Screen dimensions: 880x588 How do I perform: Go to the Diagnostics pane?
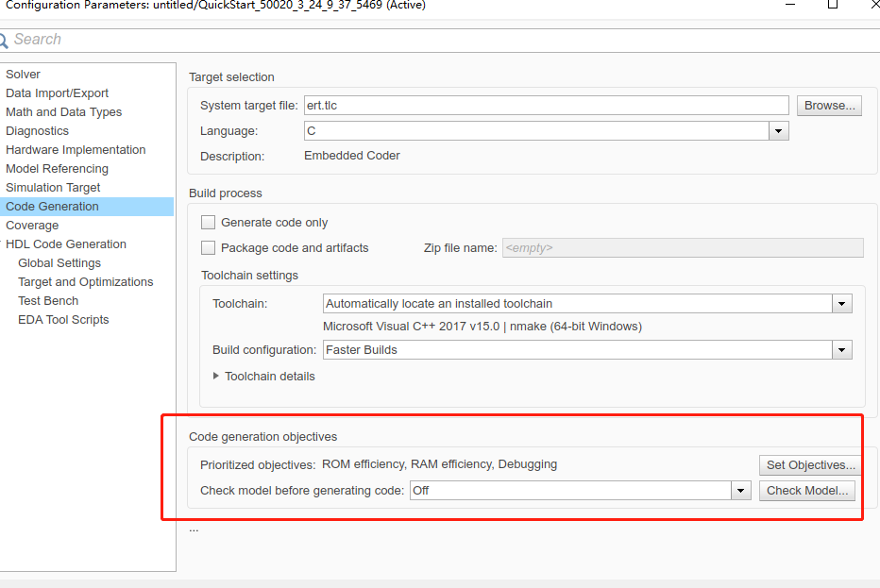[x=37, y=131]
